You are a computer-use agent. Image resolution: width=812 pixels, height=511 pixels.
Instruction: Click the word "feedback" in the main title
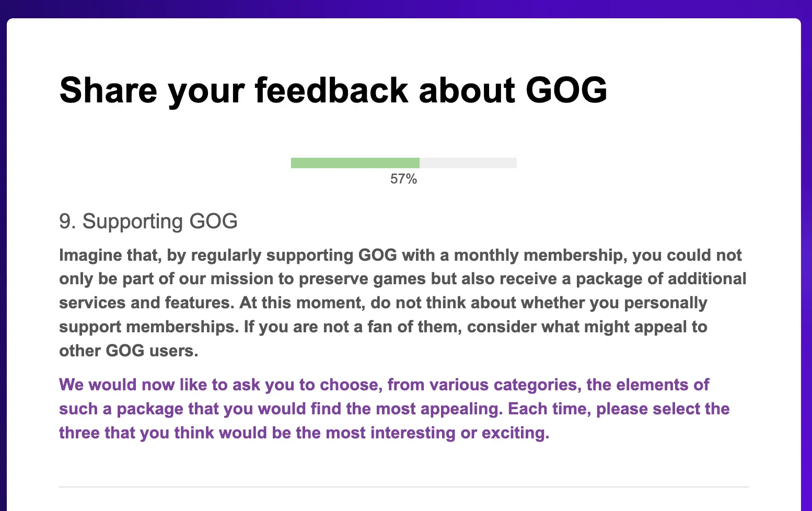click(331, 90)
